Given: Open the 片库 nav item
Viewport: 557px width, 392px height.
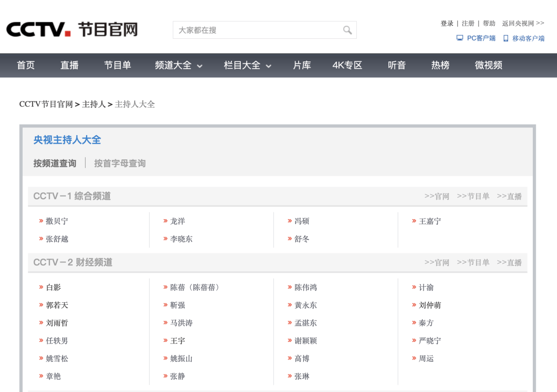Looking at the screenshot, I should 302,65.
